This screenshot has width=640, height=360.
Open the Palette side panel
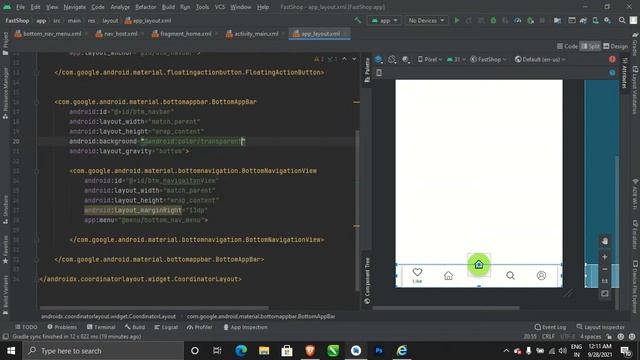coord(367,70)
